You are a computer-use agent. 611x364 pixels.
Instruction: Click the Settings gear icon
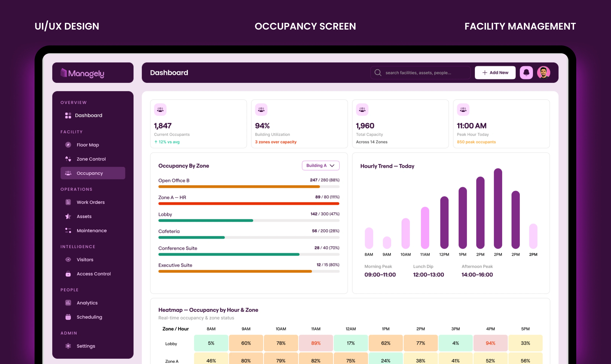pyautogui.click(x=68, y=346)
